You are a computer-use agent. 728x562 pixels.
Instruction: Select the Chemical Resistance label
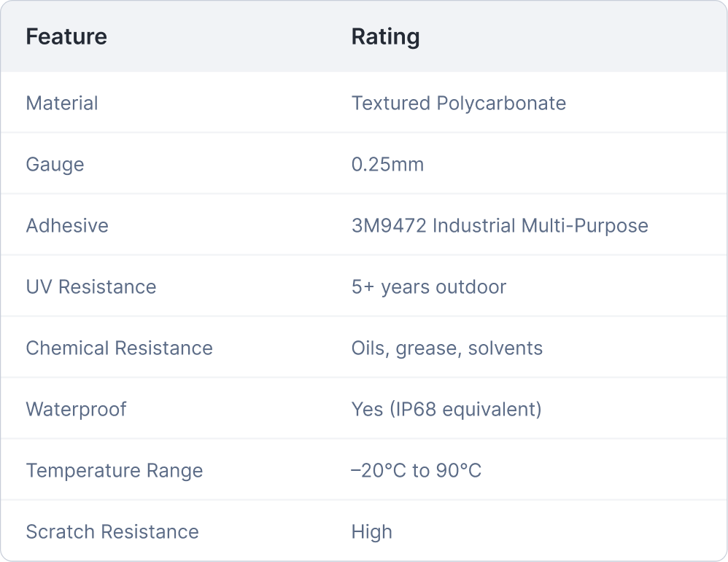coord(119,348)
